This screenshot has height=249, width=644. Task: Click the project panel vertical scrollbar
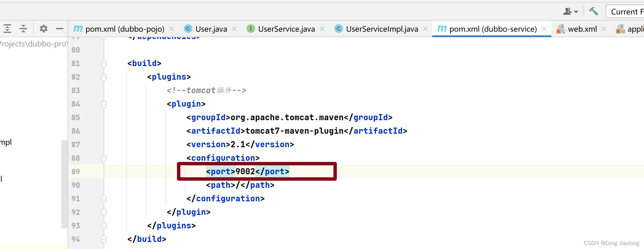point(64,184)
